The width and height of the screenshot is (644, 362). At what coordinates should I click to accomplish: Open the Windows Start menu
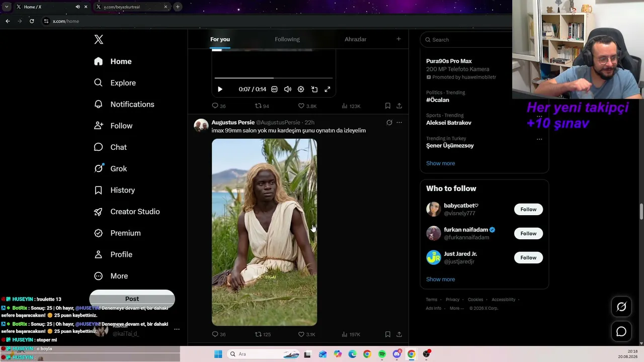click(218, 354)
